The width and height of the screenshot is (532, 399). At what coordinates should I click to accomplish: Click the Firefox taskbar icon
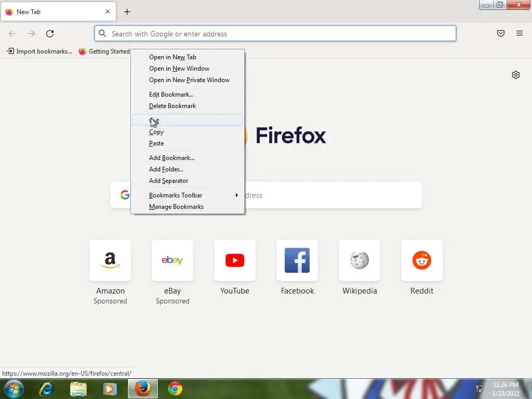(143, 389)
